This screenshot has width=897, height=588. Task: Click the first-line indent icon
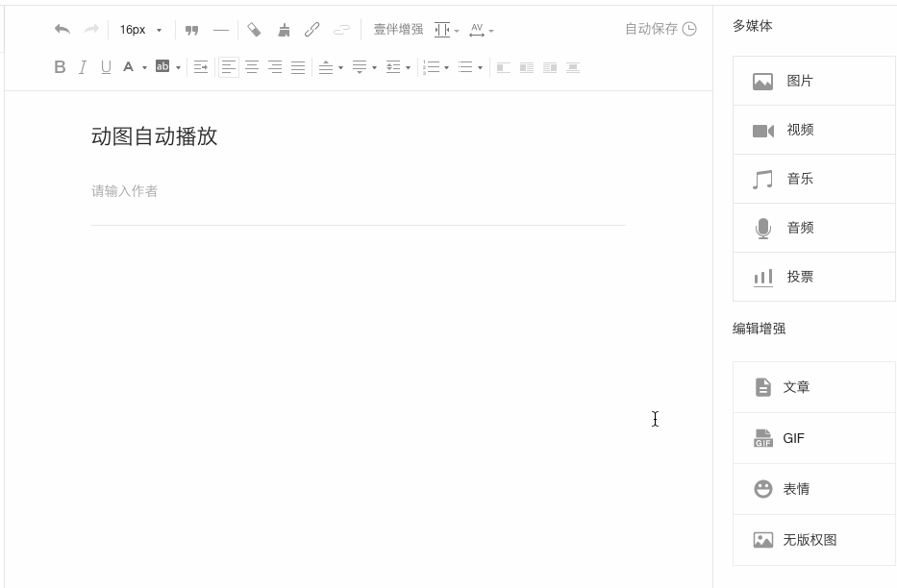point(201,67)
